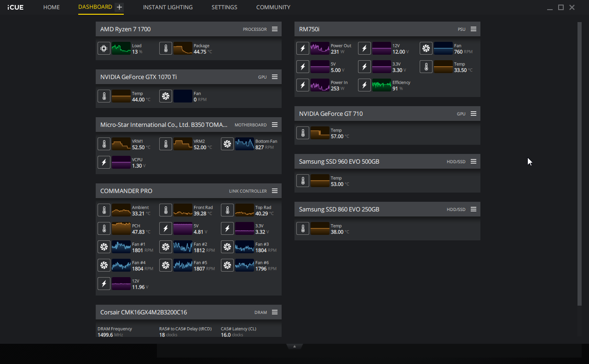This screenshot has height=364, width=589.
Task: Click the Efficiency graph thumbnail
Action: point(382,85)
